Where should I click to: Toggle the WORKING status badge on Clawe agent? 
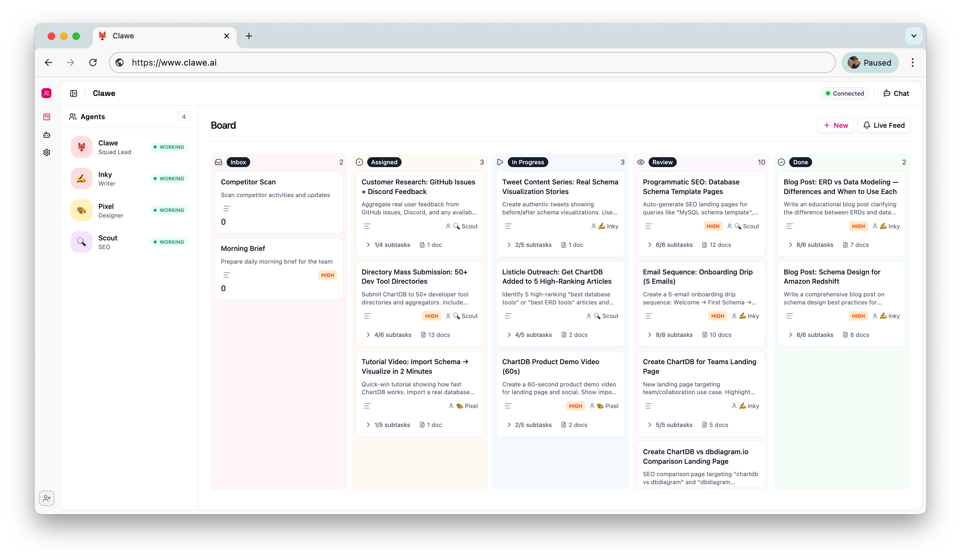coord(168,147)
